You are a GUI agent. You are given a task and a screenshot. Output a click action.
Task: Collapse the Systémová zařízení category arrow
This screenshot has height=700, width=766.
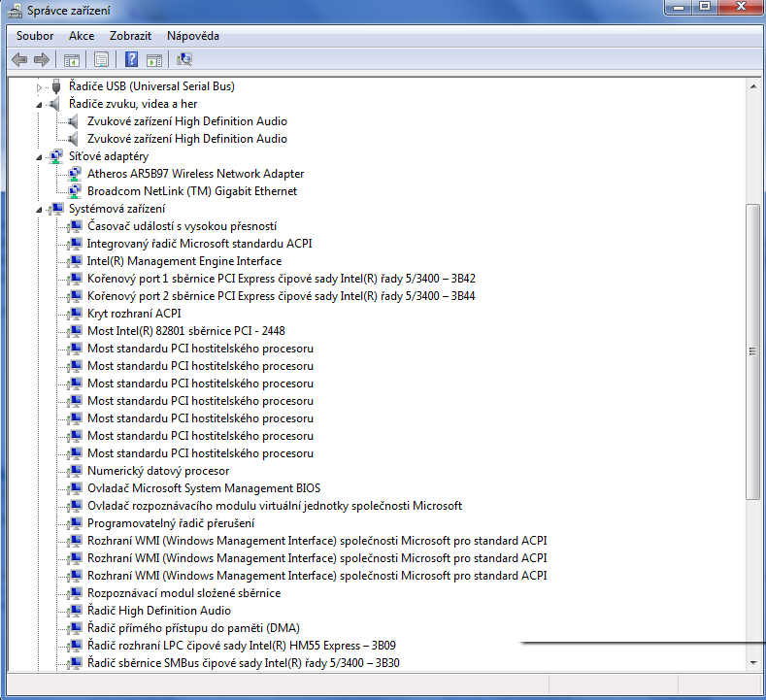[x=39, y=210]
